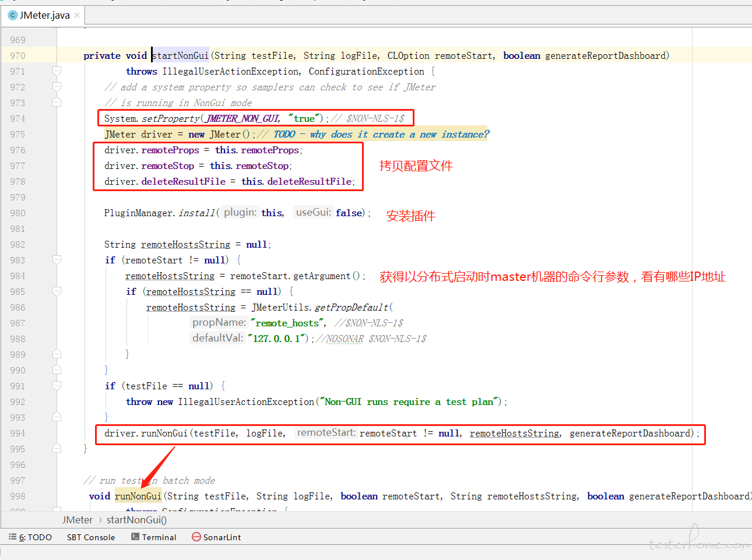Click the red SonarLint icon

pos(196,537)
